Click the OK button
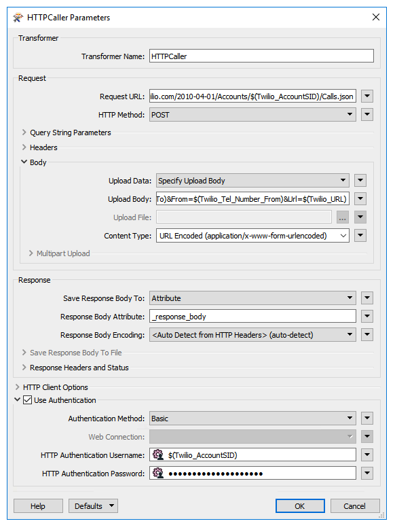The image size is (395, 532). coord(300,506)
